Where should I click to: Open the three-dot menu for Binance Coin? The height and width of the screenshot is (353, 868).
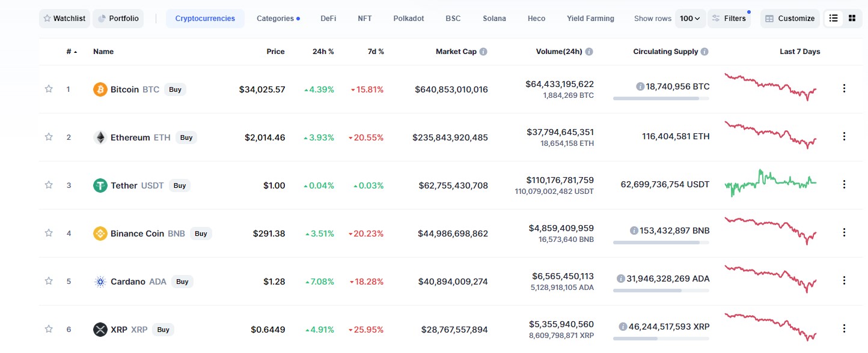(x=844, y=232)
